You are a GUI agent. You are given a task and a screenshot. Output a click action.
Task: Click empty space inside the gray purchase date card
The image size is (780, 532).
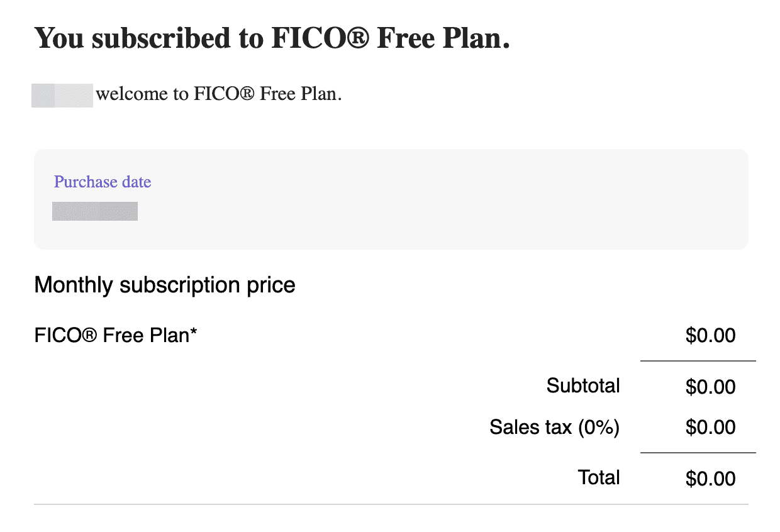click(x=440, y=201)
